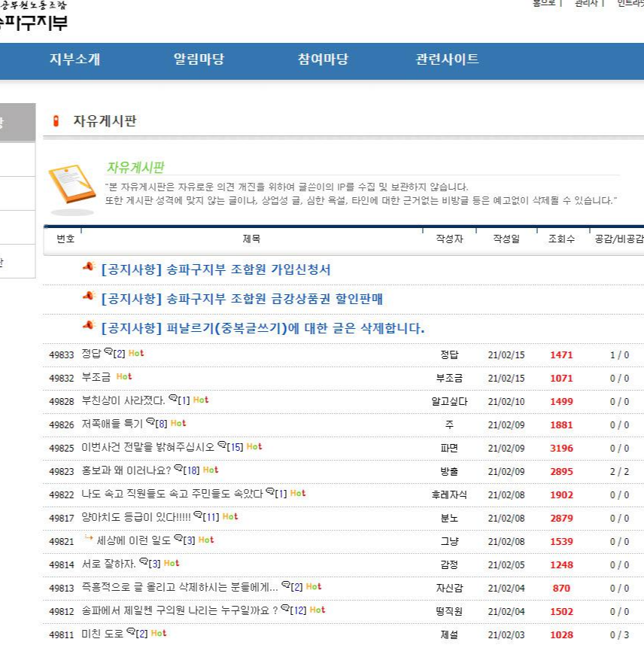Click comment bubble icon on 나도 속고 직원들도 post

270,491
